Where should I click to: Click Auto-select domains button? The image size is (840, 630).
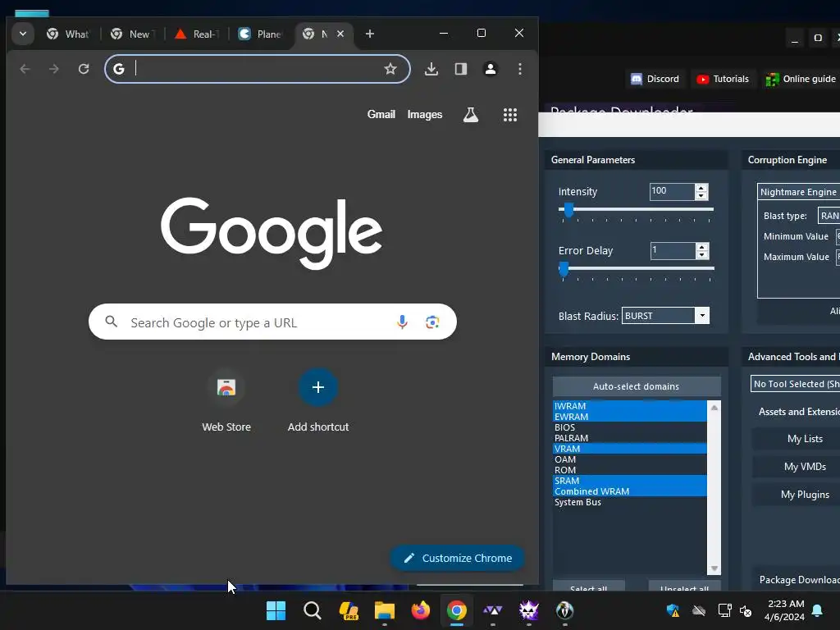pos(637,386)
